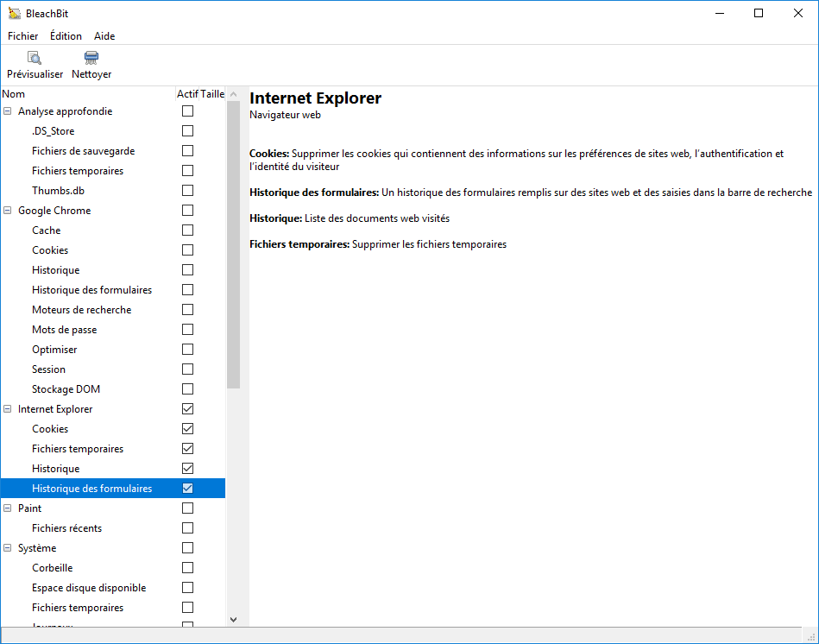Select the Fichiers récents label
Screen dimensions: 819x644
[66, 528]
